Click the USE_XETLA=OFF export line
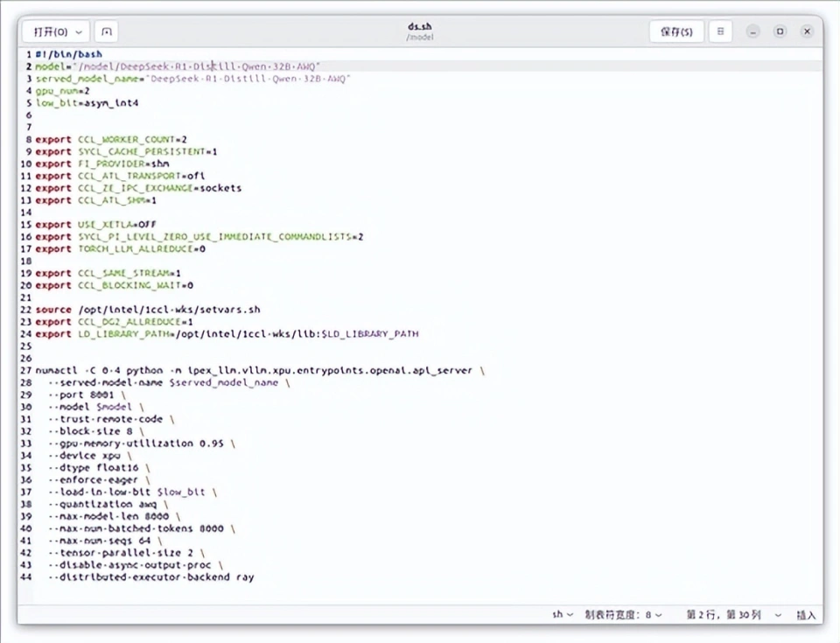This screenshot has height=643, width=840. (96, 225)
